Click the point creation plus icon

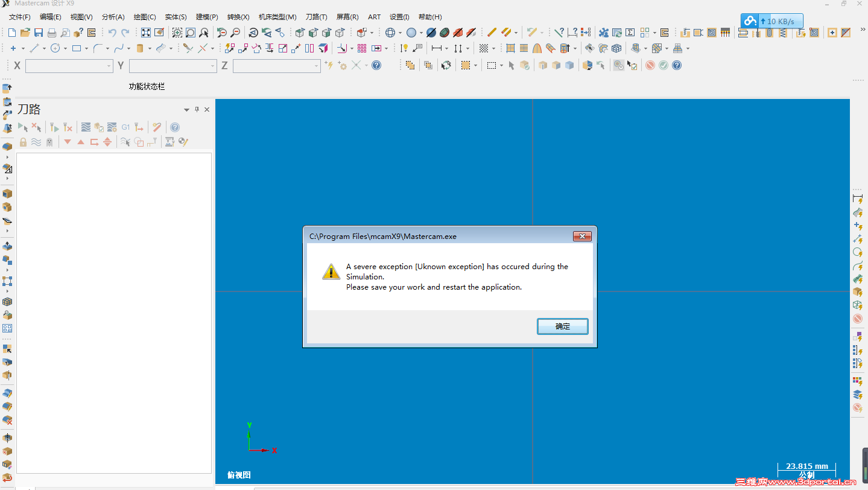tap(13, 48)
